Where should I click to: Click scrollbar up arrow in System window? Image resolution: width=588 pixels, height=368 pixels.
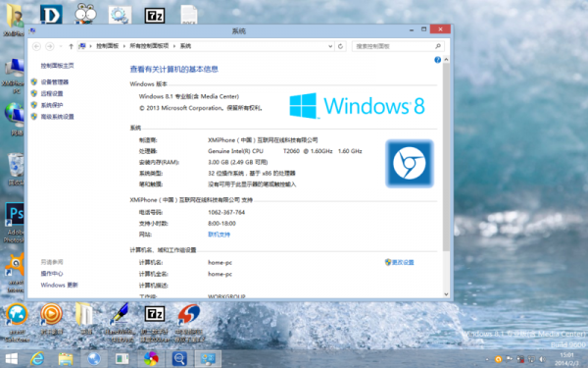click(x=446, y=59)
